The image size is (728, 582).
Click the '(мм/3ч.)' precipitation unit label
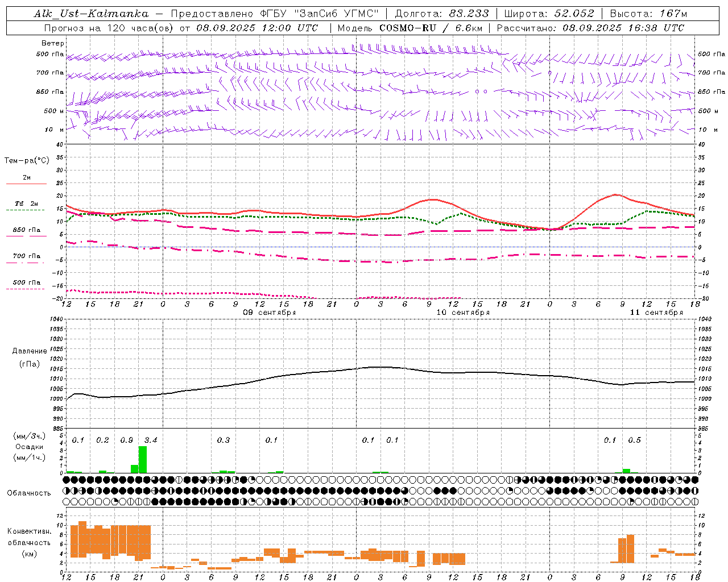tap(30, 436)
